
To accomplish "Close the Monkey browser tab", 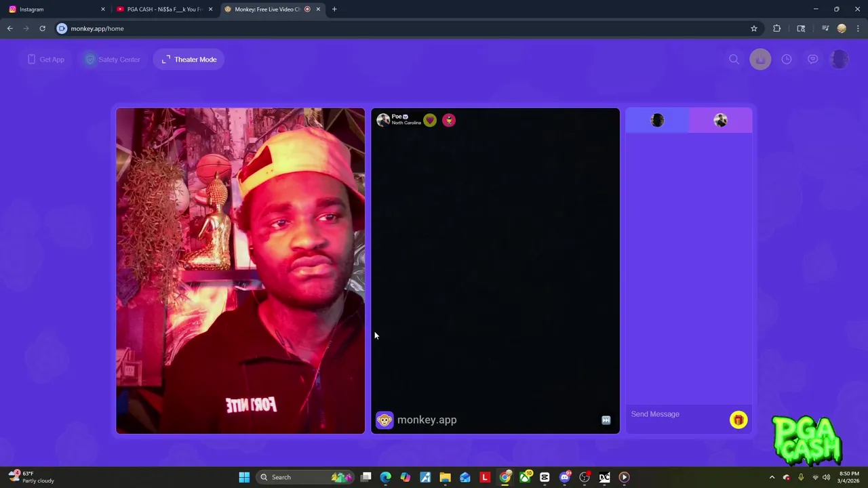I will point(318,9).
